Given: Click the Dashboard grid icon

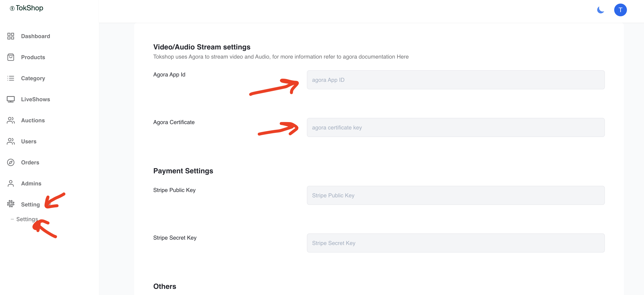Looking at the screenshot, I should (11, 36).
